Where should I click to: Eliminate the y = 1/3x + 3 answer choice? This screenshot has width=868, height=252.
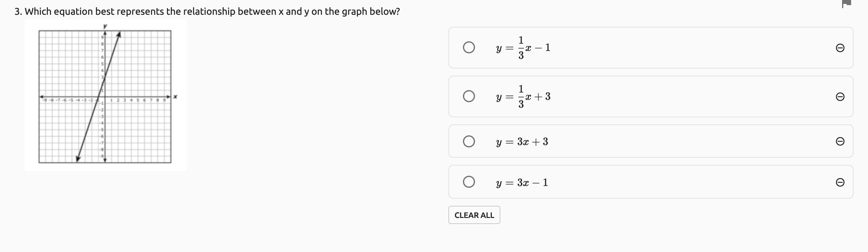coord(840,97)
